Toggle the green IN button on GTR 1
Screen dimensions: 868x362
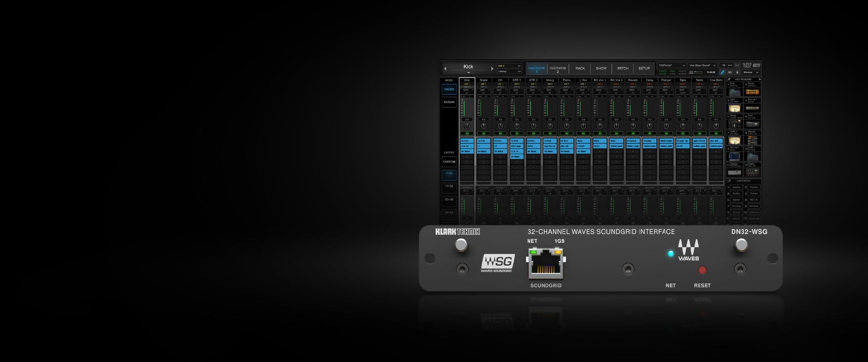coord(516,134)
